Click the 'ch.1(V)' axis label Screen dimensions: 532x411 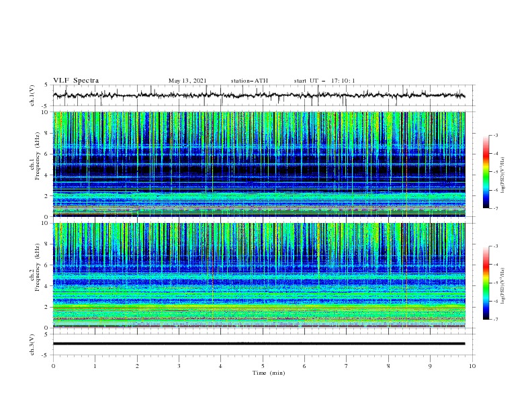pos(32,95)
